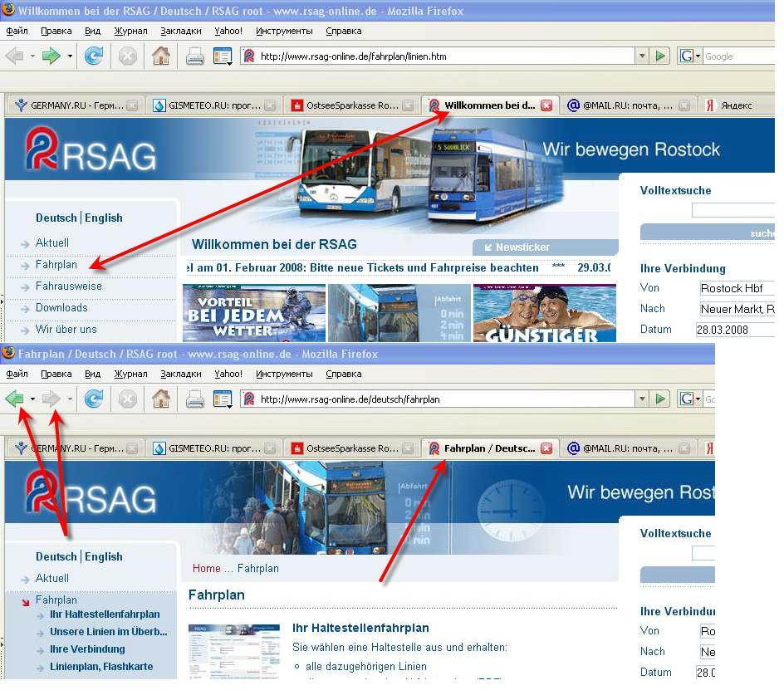
Task: Click the site icon beside the deutsch/fahrplan URL
Action: (248, 399)
